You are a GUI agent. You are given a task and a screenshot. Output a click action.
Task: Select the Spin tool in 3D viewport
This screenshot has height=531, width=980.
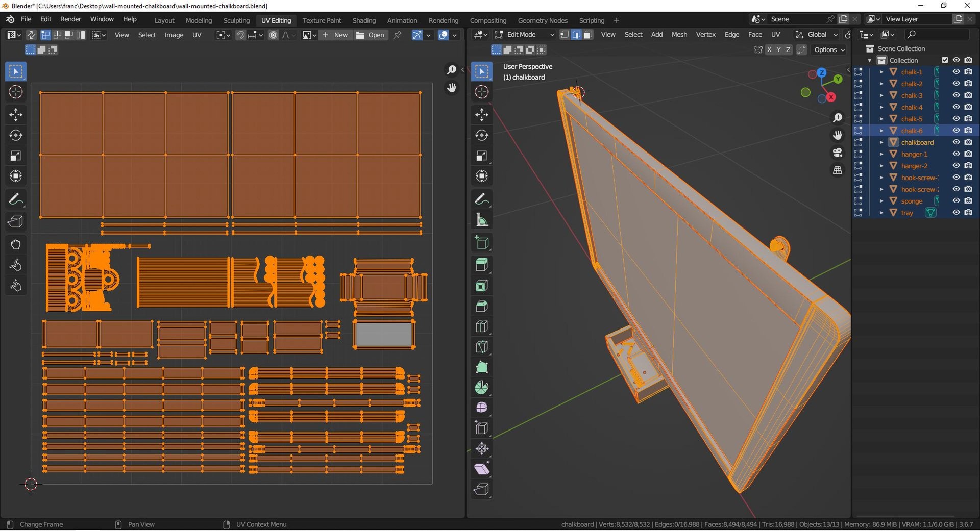click(x=481, y=388)
